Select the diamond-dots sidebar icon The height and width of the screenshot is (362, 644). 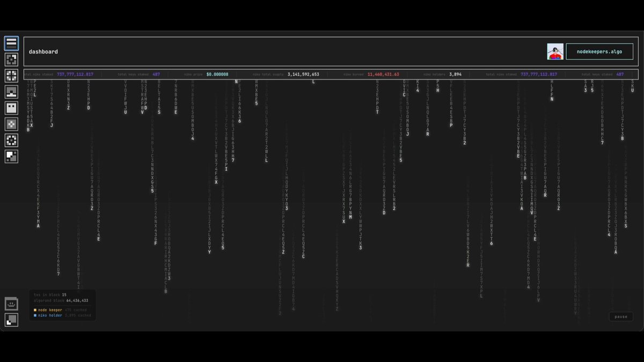11,124
